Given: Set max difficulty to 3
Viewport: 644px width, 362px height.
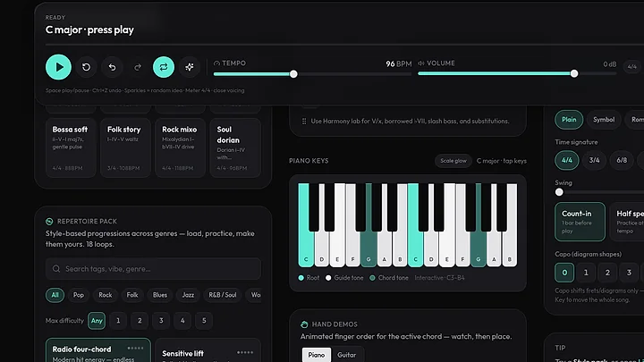Looking at the screenshot, I should [x=161, y=321].
